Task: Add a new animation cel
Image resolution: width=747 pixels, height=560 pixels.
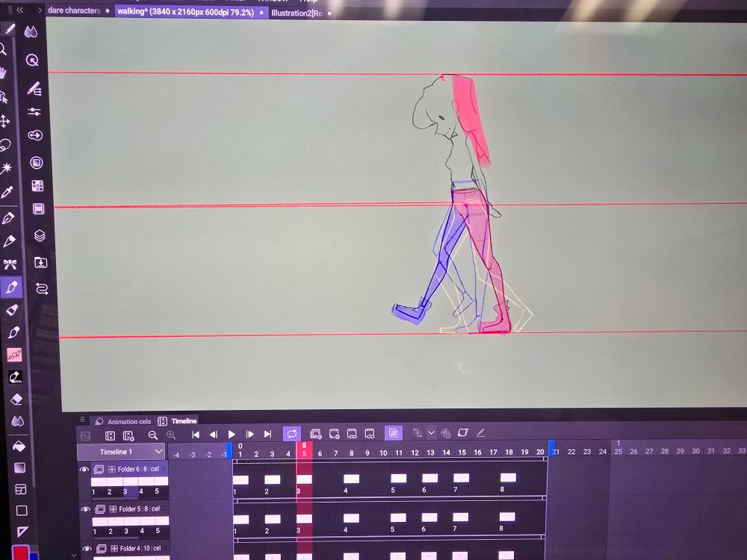Action: (x=334, y=433)
